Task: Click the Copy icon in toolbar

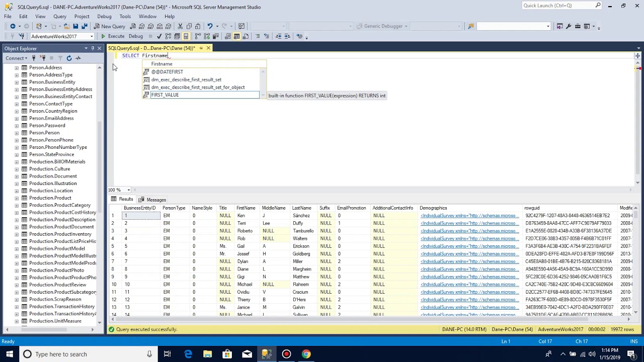Action: (x=189, y=26)
